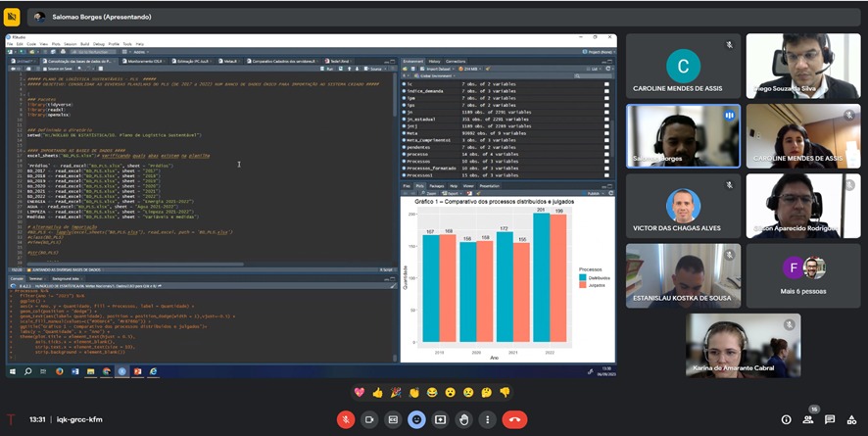
Task: Switch to the History tab
Action: 435,62
